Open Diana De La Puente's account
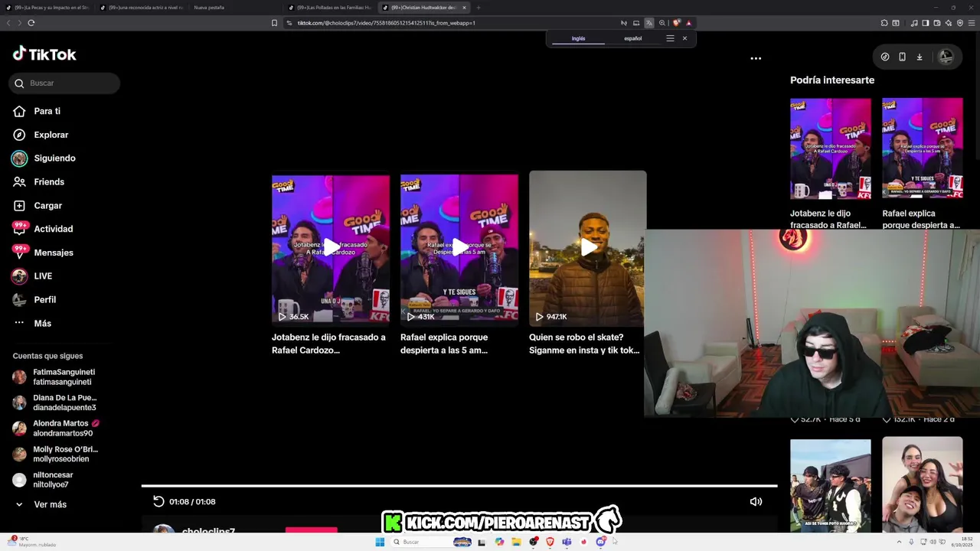The height and width of the screenshot is (551, 980). pyautogui.click(x=54, y=403)
